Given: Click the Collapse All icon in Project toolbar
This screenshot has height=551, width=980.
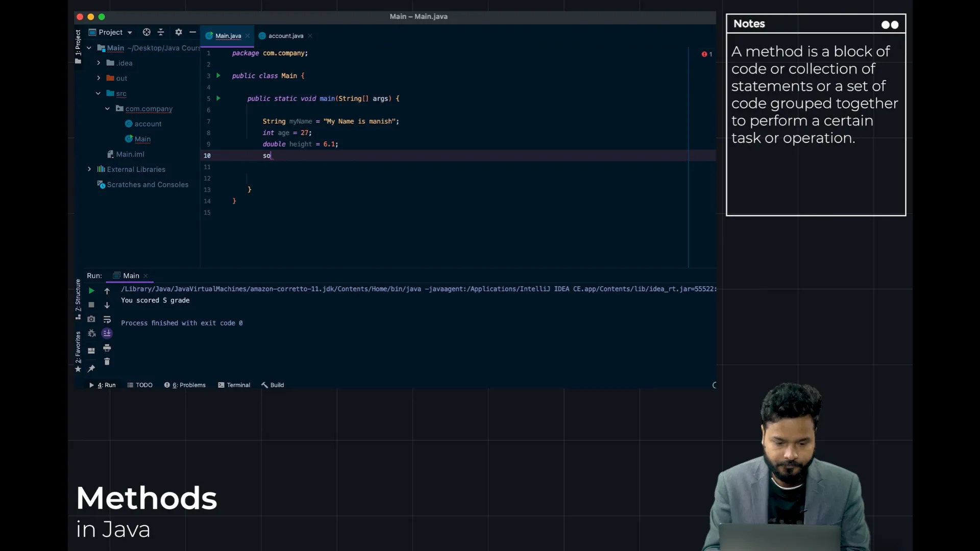Looking at the screenshot, I should [x=161, y=32].
